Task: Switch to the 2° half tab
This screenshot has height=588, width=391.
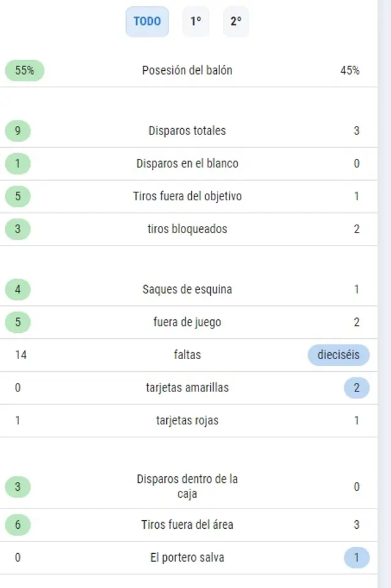Action: pos(236,21)
